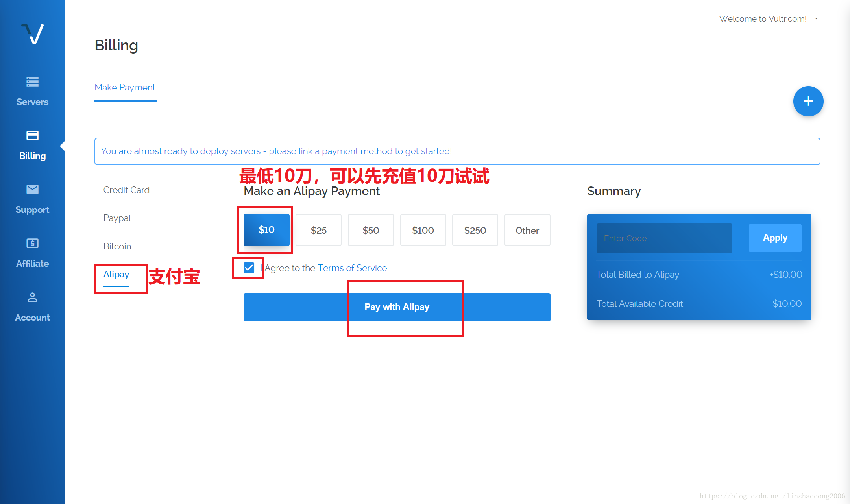Viewport: 850px width, 504px height.
Task: Open the Servers sidebar icon
Action: pyautogui.click(x=32, y=82)
